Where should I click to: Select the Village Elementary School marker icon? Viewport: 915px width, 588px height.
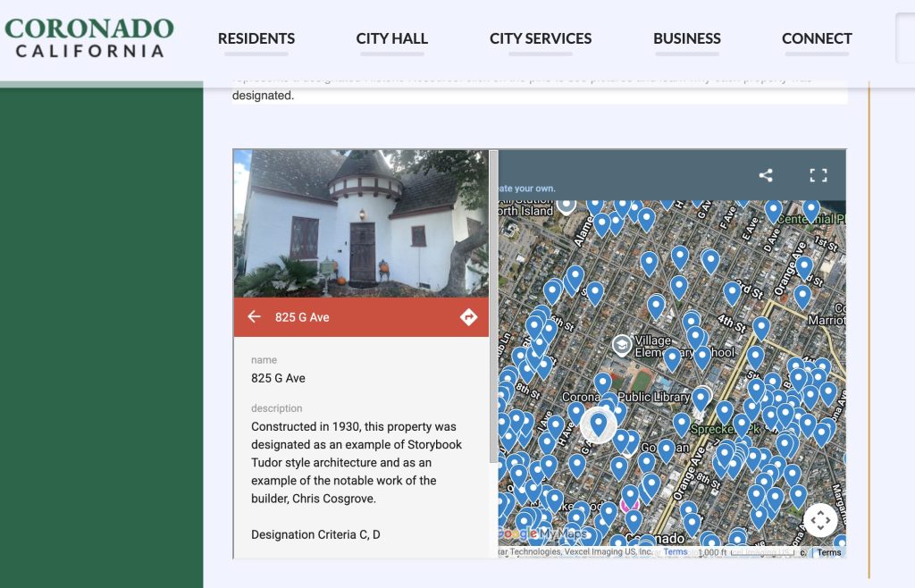click(622, 345)
